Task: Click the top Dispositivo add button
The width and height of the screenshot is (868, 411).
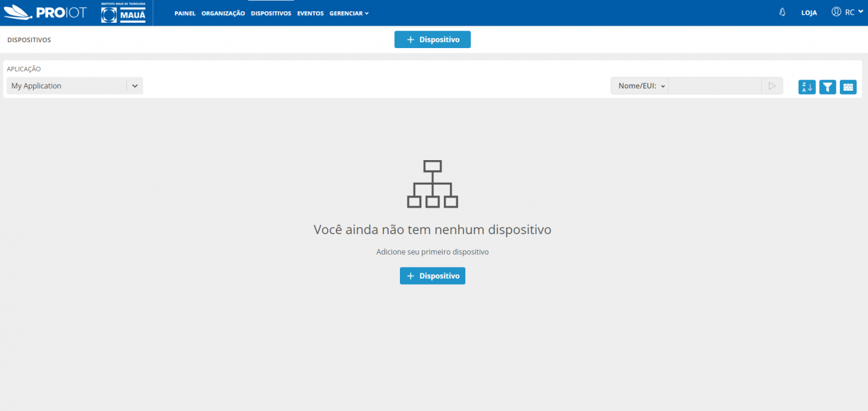Action: [x=432, y=40]
